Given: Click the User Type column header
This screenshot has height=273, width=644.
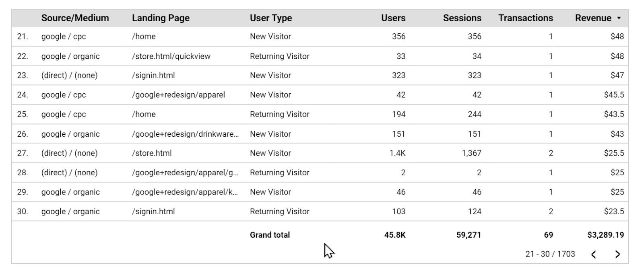Looking at the screenshot, I should pos(271,18).
